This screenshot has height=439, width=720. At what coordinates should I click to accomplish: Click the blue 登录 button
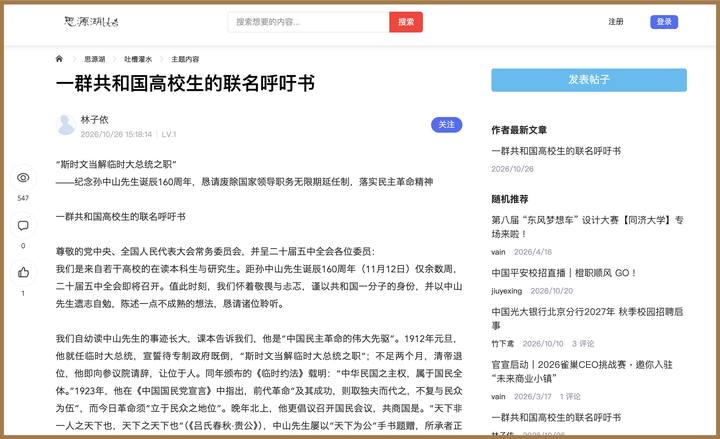click(664, 22)
